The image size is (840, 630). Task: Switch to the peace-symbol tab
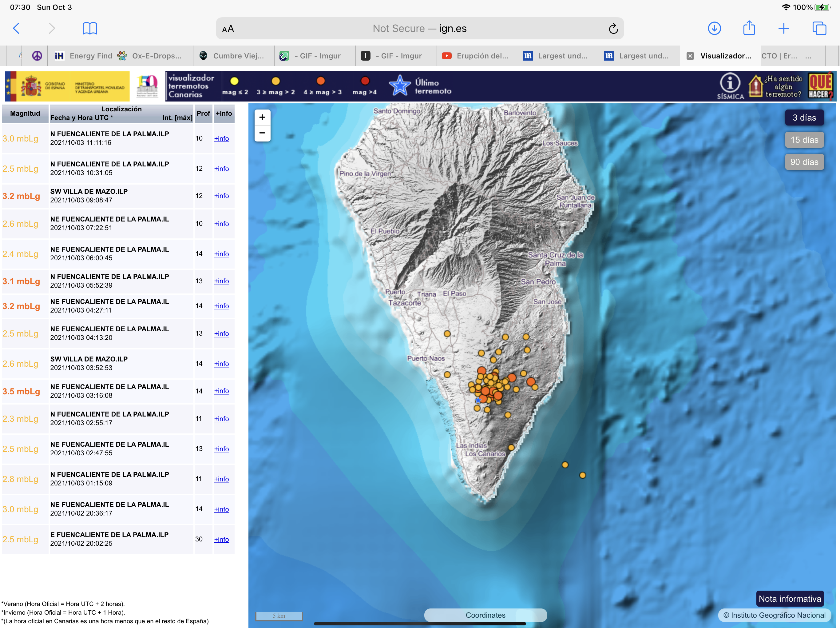(37, 56)
